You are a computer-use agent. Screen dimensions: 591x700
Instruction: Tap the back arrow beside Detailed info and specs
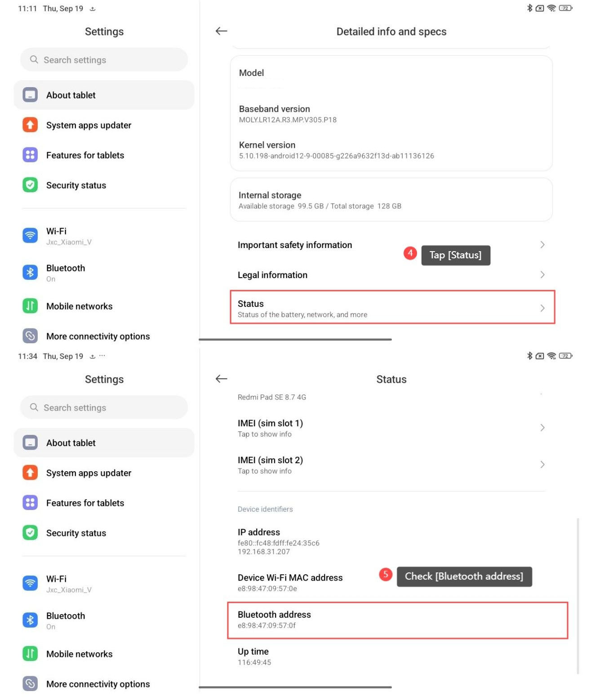click(221, 31)
